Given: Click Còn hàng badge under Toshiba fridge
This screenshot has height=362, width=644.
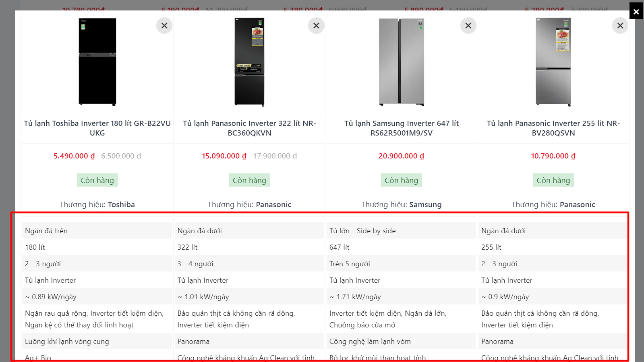Looking at the screenshot, I should [x=97, y=180].
